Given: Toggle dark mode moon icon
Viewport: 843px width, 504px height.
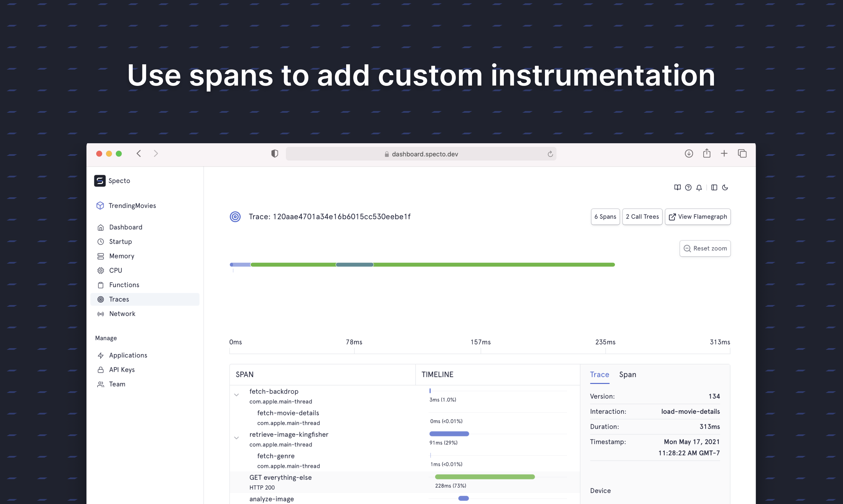Looking at the screenshot, I should [725, 187].
